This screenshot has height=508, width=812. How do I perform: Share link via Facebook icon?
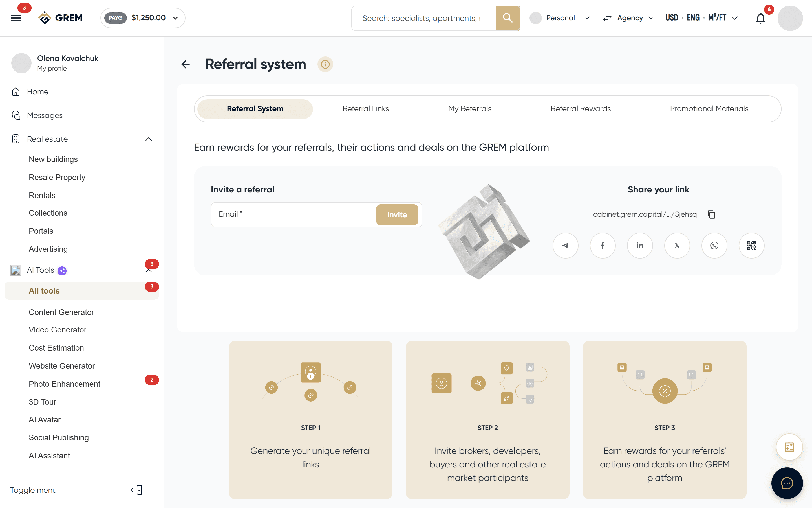pos(603,246)
